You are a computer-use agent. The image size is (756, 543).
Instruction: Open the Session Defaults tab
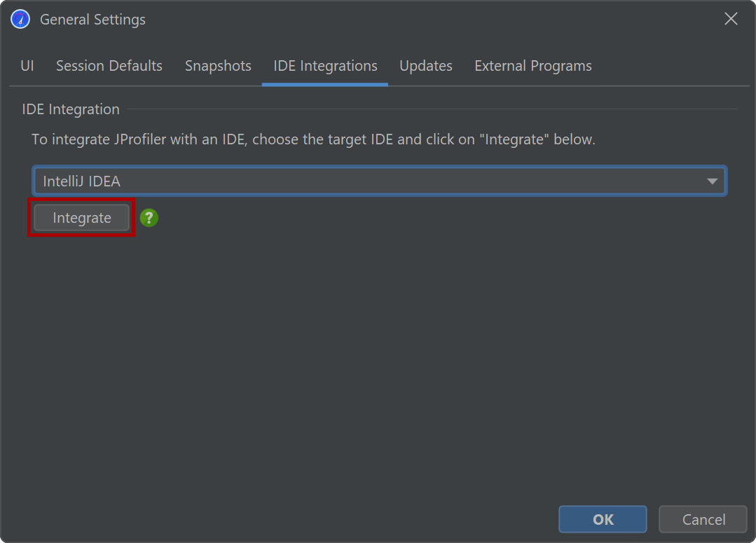pyautogui.click(x=109, y=66)
